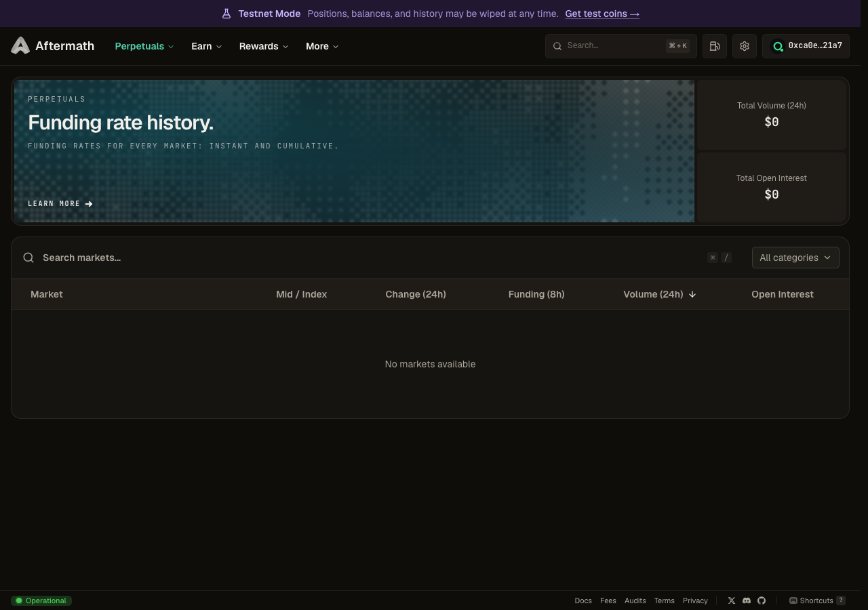
Task: Sort by the Open Interest column
Action: tap(783, 294)
